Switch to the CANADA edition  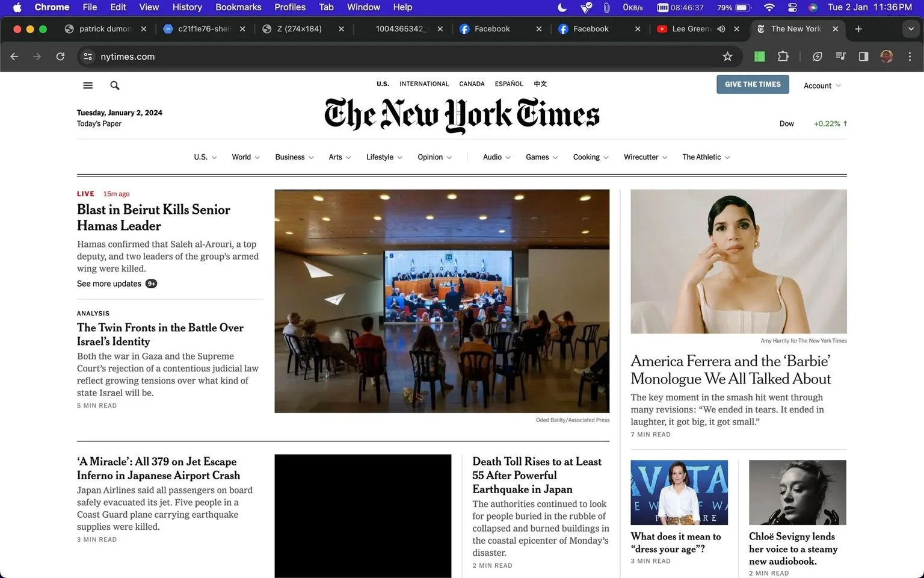click(x=472, y=84)
